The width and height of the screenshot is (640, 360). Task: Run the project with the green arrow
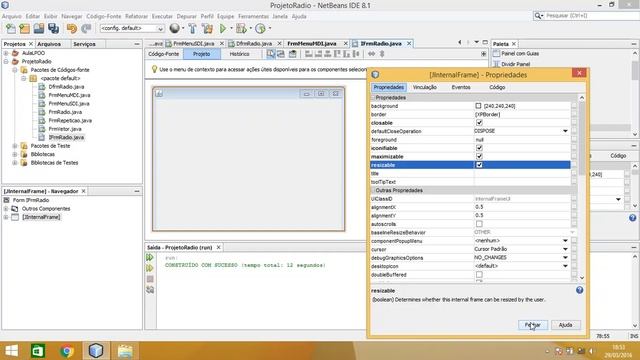coord(223,28)
